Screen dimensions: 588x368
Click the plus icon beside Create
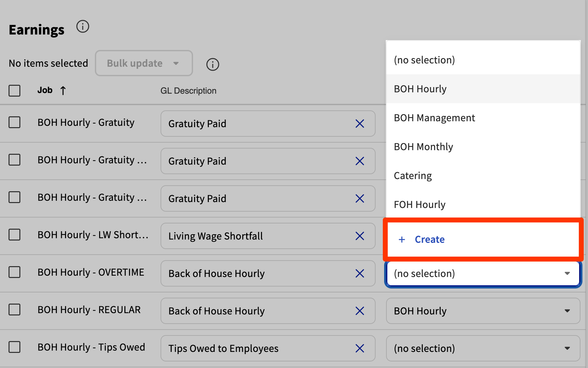402,240
